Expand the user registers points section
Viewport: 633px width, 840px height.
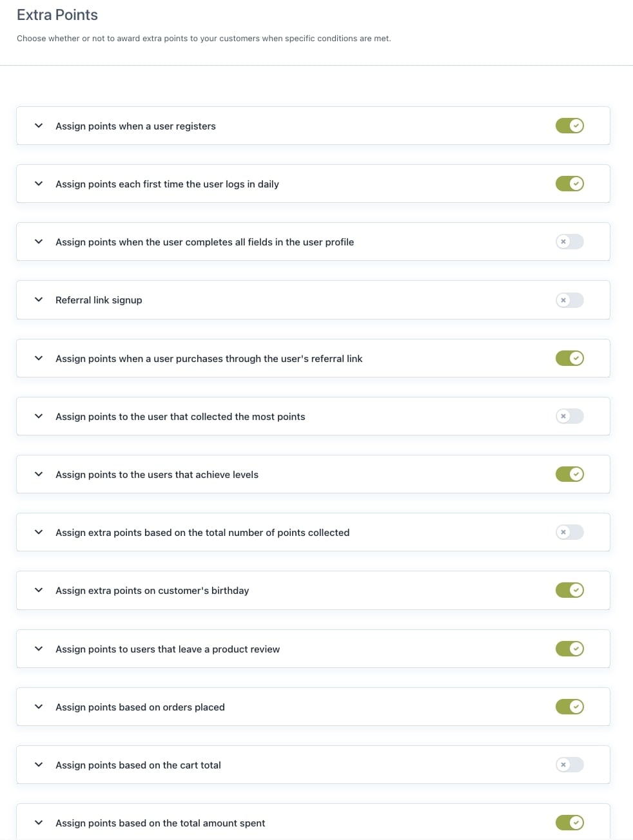(x=39, y=126)
